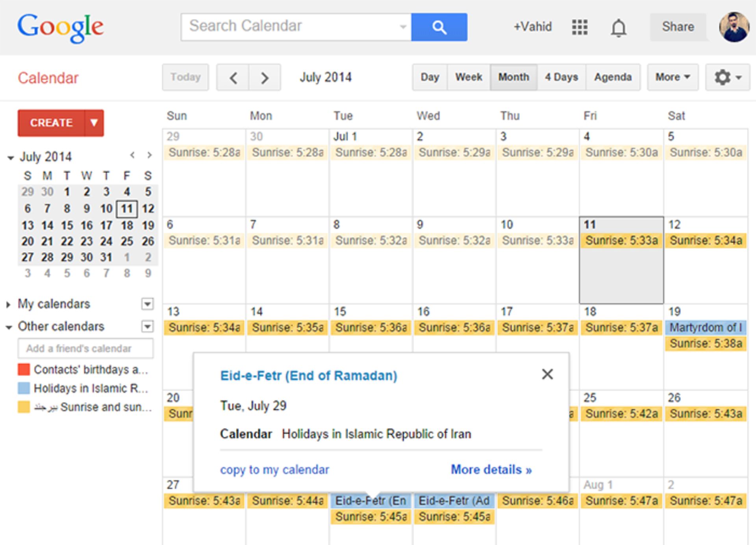Image resolution: width=756 pixels, height=545 pixels.
Task: Open the Create button dropdown arrow
Action: (x=94, y=123)
